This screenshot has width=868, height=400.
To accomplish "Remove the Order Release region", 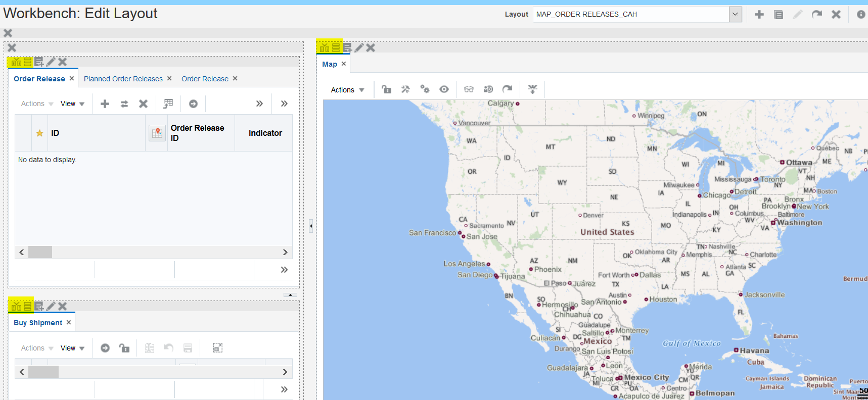I will tap(62, 62).
